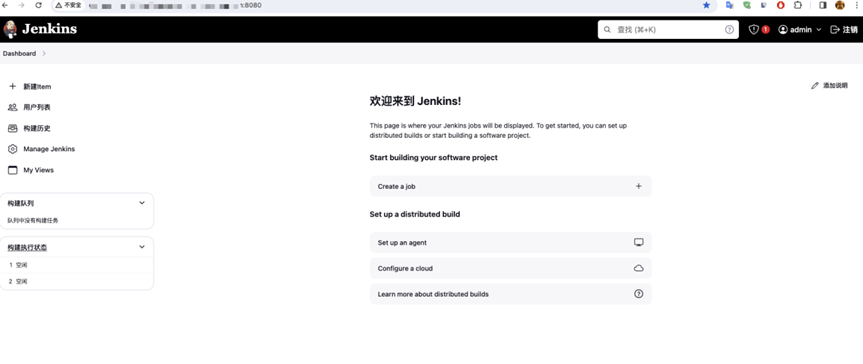Click the red notification badge
The height and width of the screenshot is (364, 863).
click(x=766, y=30)
